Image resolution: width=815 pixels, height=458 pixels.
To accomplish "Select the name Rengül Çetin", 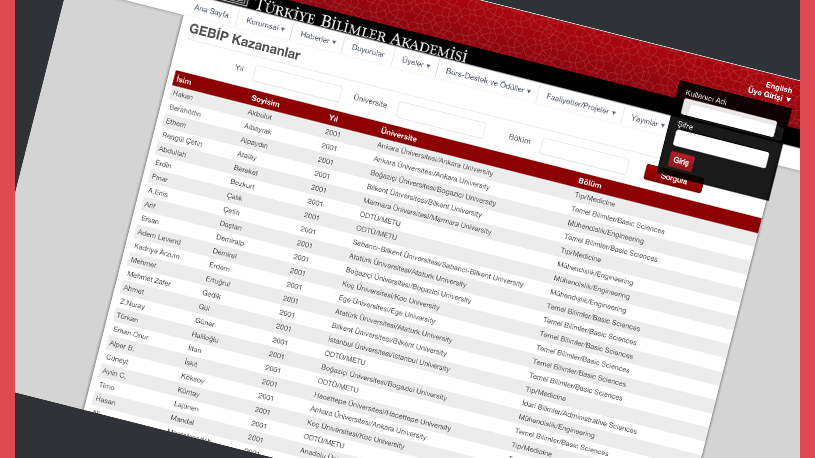I will (182, 139).
